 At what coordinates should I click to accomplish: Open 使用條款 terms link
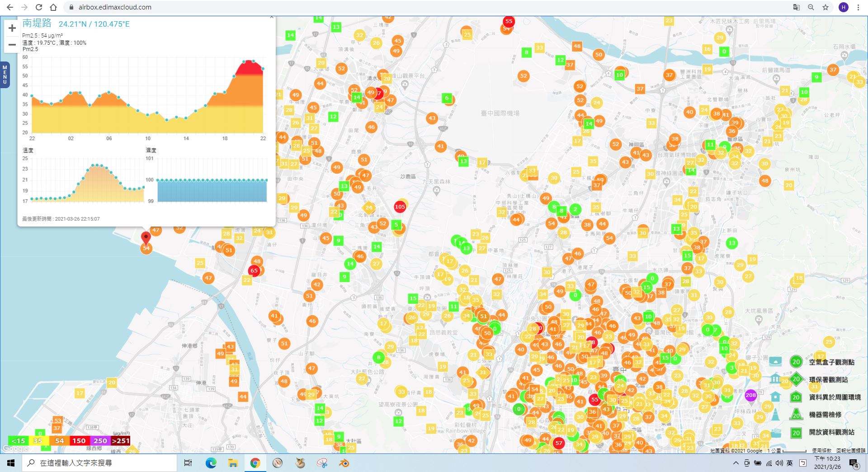point(821,451)
